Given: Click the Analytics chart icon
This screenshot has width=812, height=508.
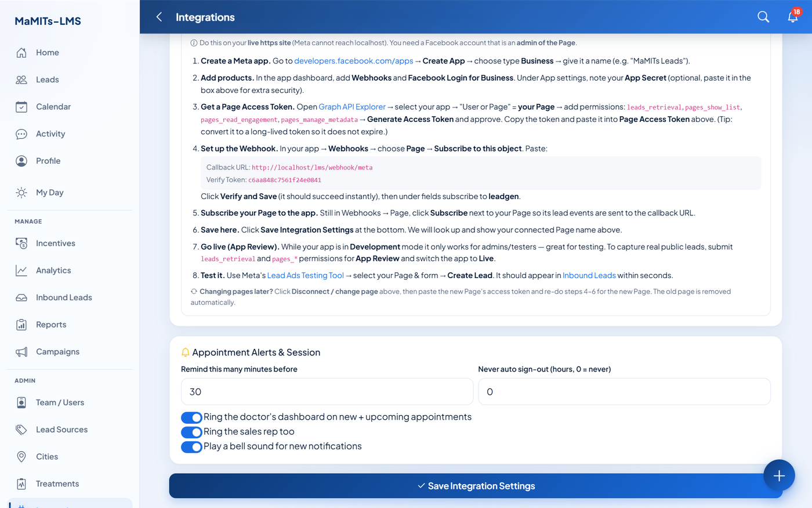Looking at the screenshot, I should (x=21, y=271).
